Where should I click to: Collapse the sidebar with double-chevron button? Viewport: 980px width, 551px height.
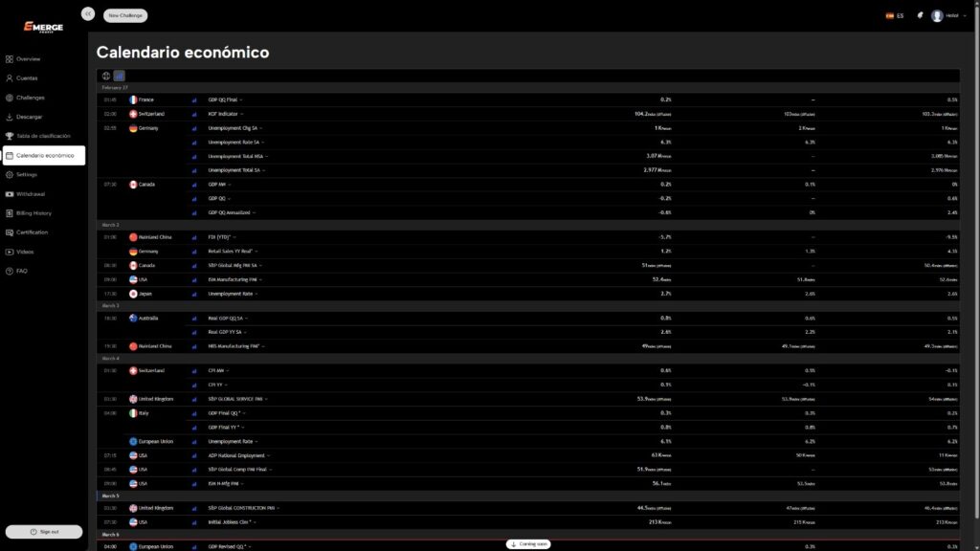[x=88, y=13]
